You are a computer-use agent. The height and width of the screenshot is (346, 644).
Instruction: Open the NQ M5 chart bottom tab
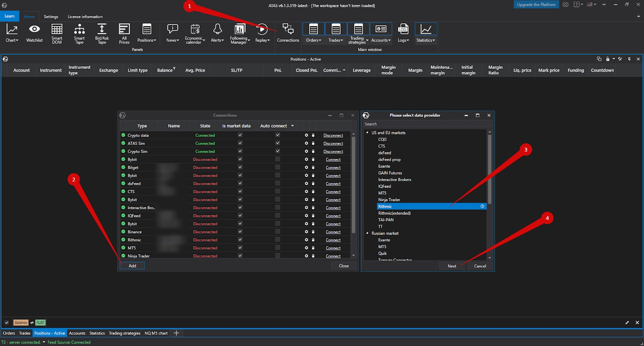[156, 333]
